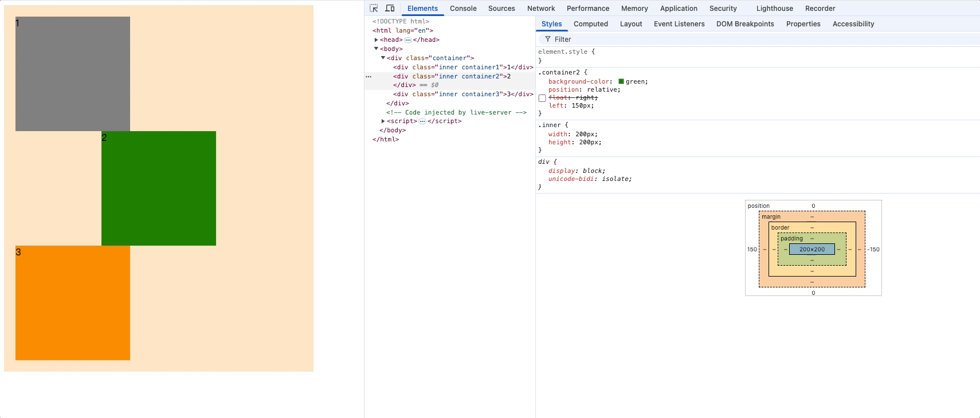Click the border label in box model

pos(780,227)
